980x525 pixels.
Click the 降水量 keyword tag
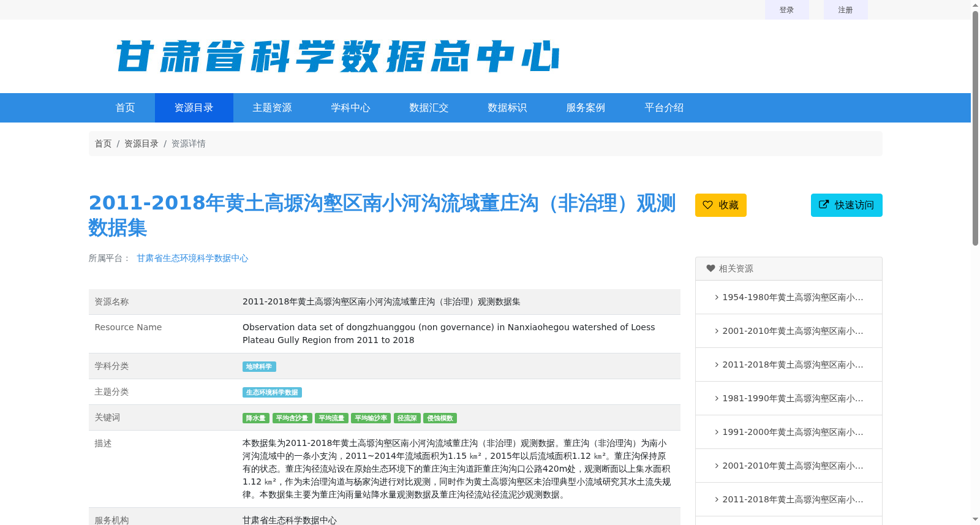pyautogui.click(x=256, y=418)
